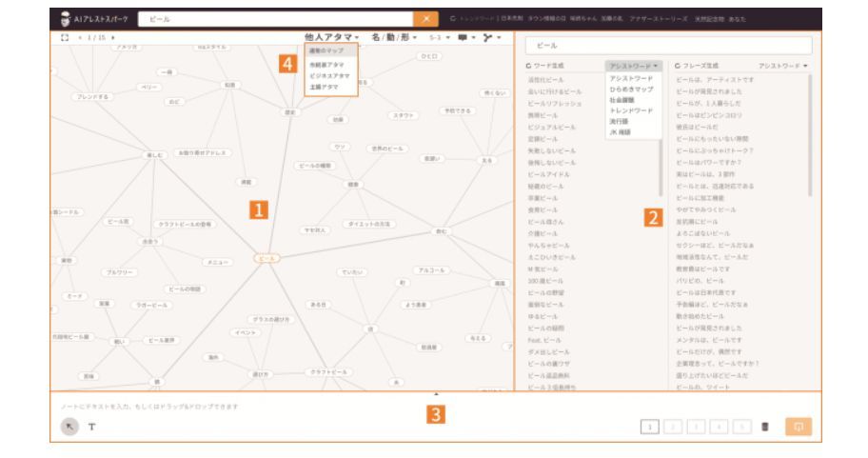
Task: Click the 世界のビール map node
Action: [x=387, y=149]
